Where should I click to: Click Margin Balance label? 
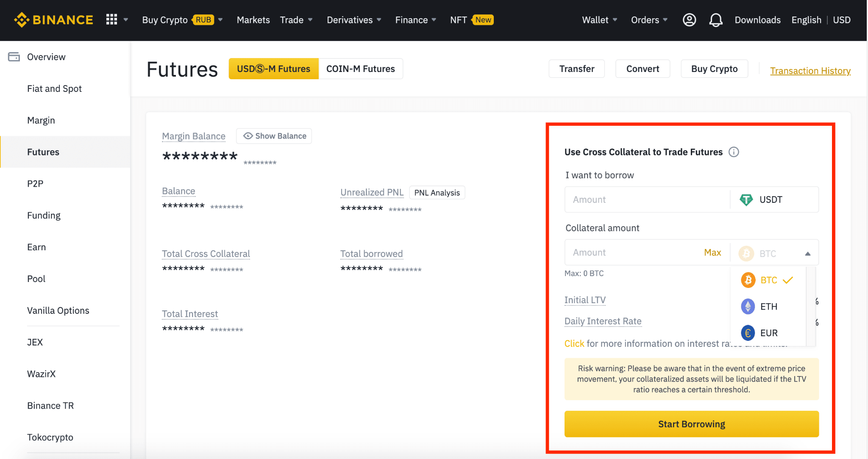click(x=193, y=136)
